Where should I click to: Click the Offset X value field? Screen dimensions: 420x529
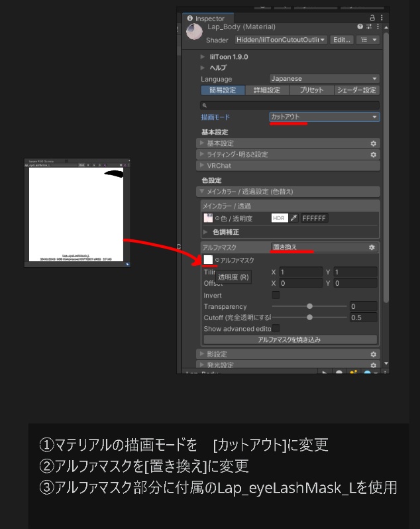301,283
